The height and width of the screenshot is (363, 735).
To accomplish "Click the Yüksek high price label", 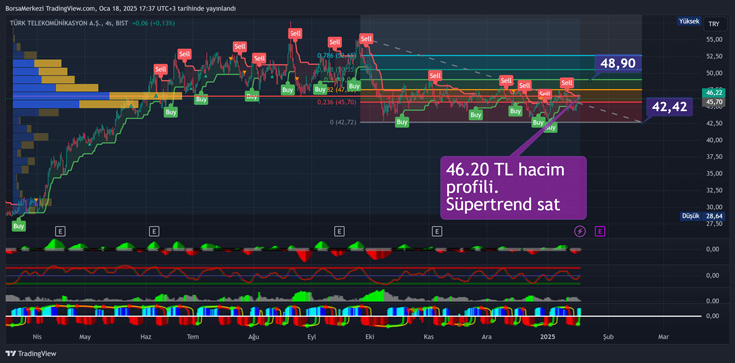I will [689, 21].
